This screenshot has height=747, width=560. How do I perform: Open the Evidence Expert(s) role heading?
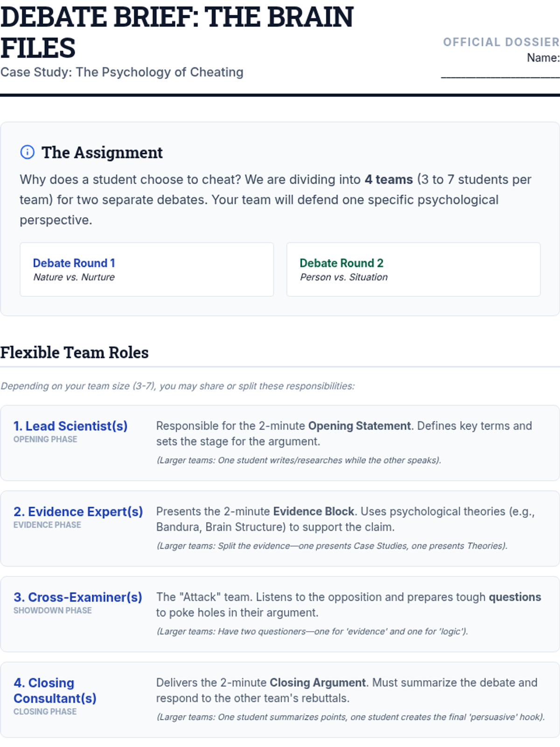tap(78, 512)
